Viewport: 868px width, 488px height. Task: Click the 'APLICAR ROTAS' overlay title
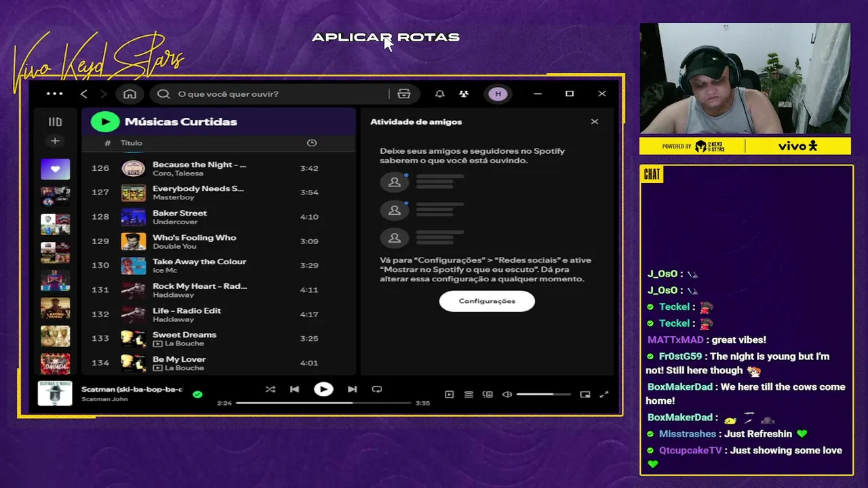[386, 37]
